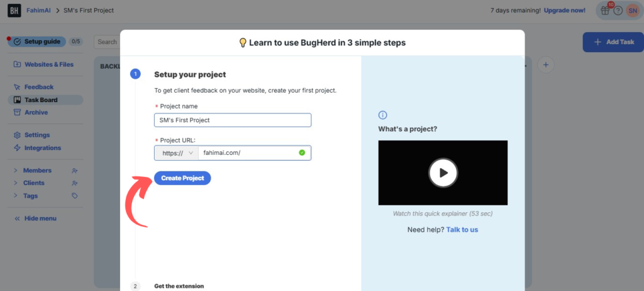Click the BugHerd BH logo icon

point(14,10)
